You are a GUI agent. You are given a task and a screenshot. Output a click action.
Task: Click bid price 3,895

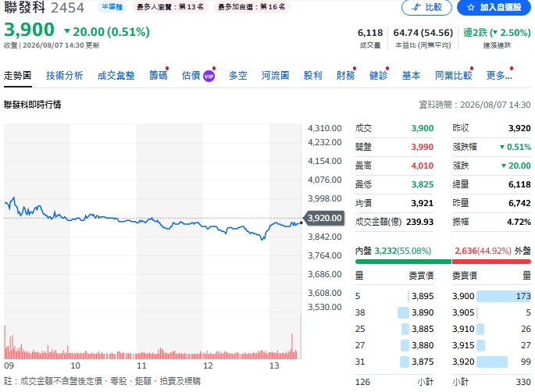coord(423,296)
